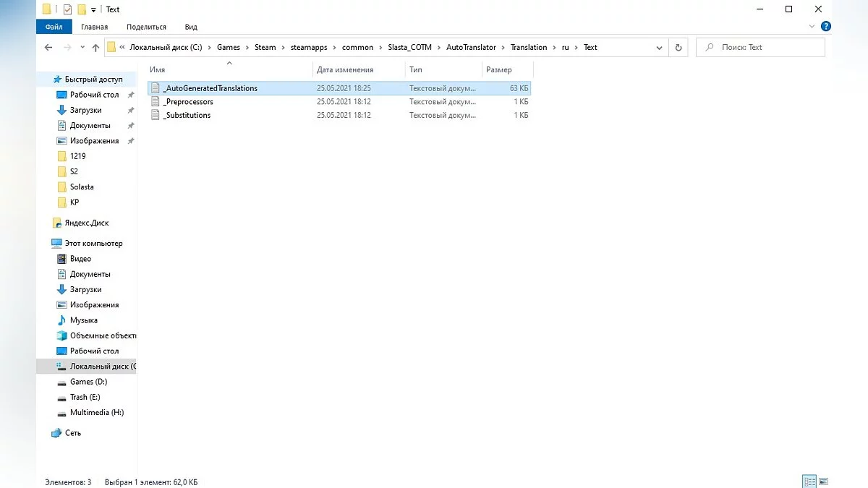Click the _Substitutions text document icon
The image size is (868, 488).
pyautogui.click(x=155, y=115)
